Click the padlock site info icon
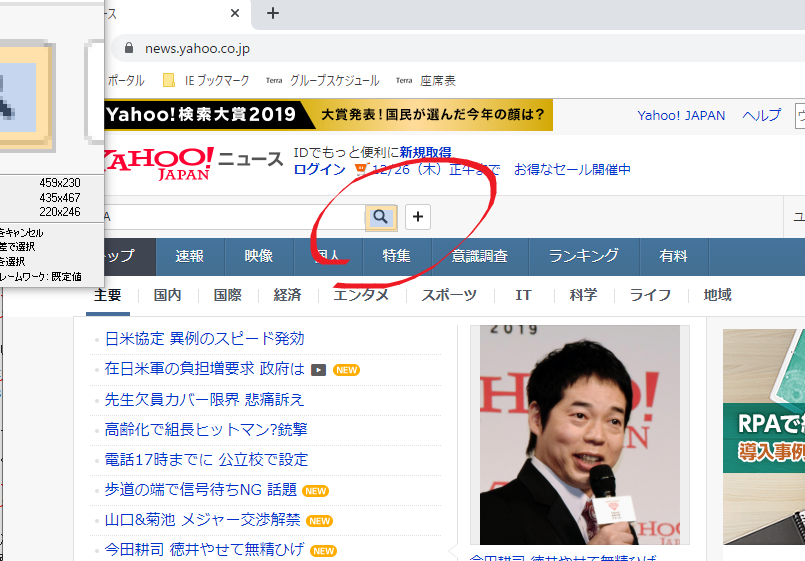Viewport: 805px width, 561px height. (x=129, y=48)
